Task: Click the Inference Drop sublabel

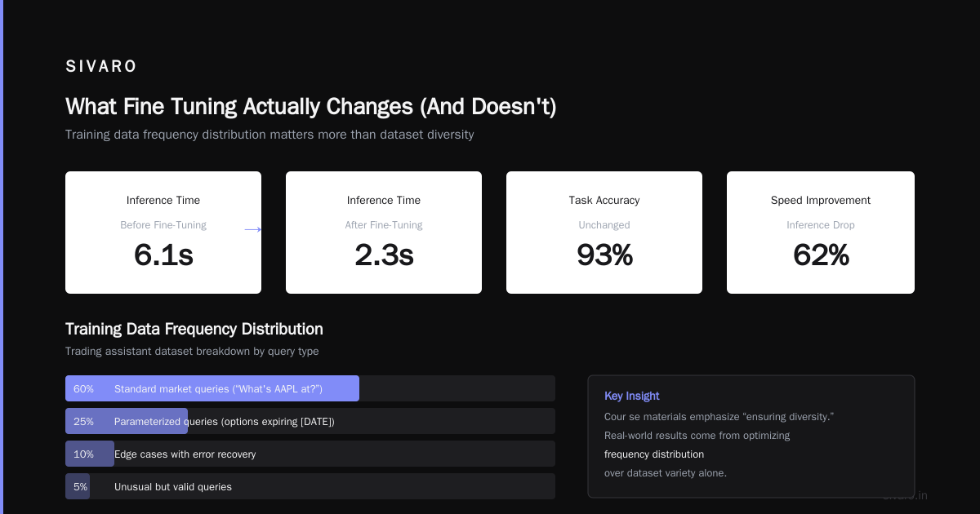Action: click(x=821, y=225)
